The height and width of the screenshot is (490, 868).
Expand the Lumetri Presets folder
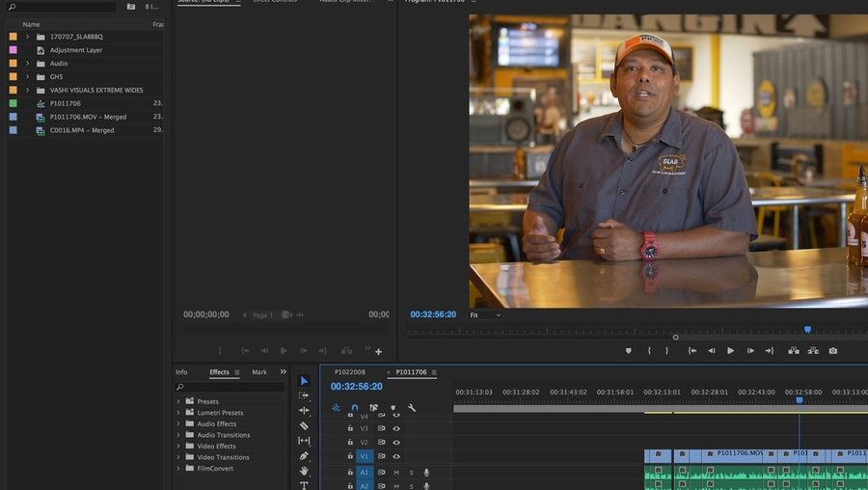click(x=178, y=413)
